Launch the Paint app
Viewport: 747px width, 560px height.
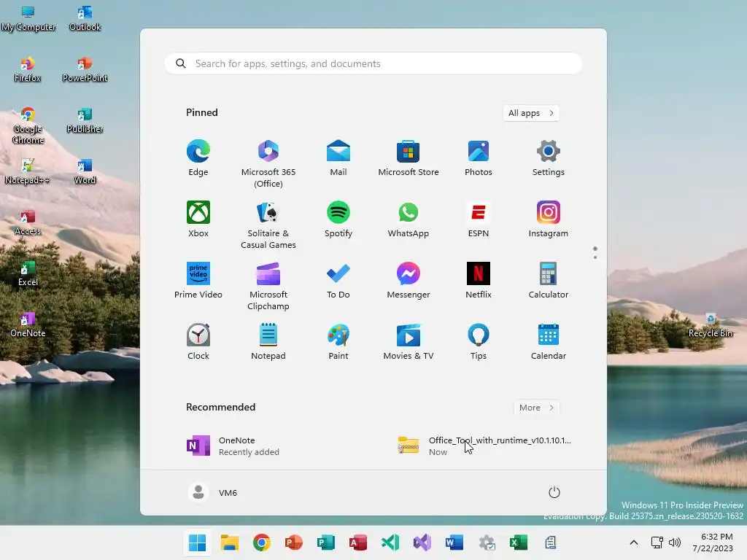point(338,342)
